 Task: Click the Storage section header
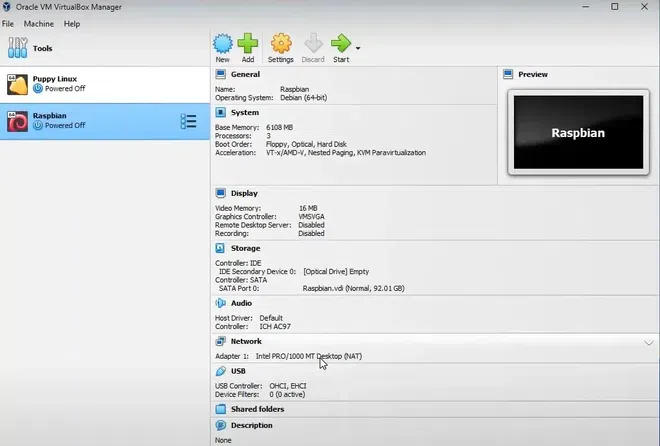click(x=245, y=248)
